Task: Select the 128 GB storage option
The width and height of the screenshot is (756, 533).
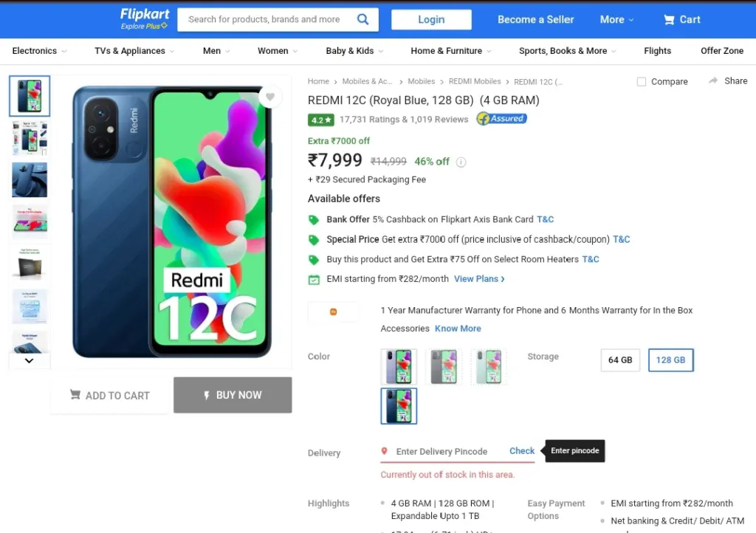Action: (x=670, y=360)
